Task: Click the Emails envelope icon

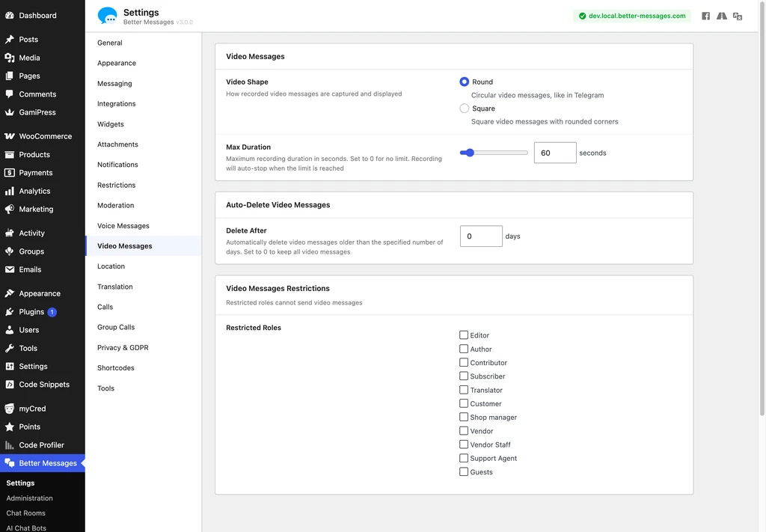Action: click(9, 269)
